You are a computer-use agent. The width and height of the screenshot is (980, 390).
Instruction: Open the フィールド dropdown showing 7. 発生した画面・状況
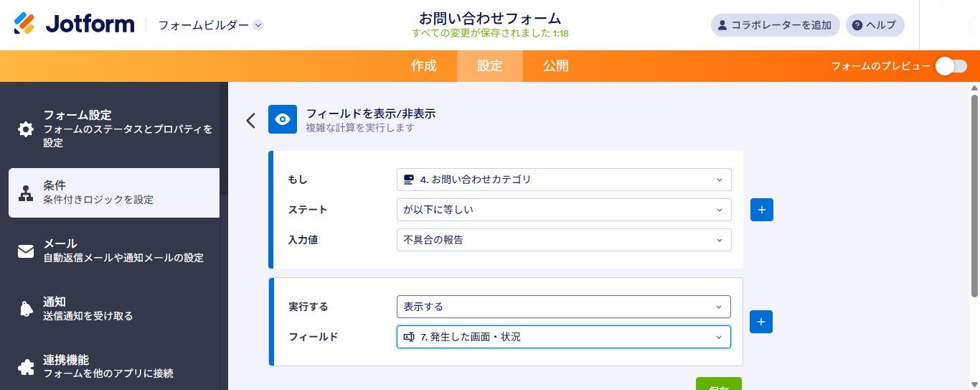(564, 337)
